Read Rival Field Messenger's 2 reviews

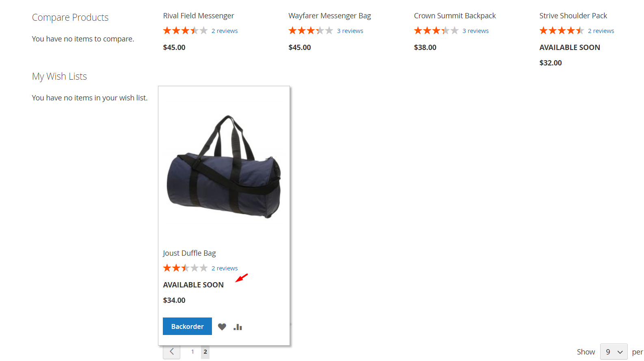tap(225, 31)
